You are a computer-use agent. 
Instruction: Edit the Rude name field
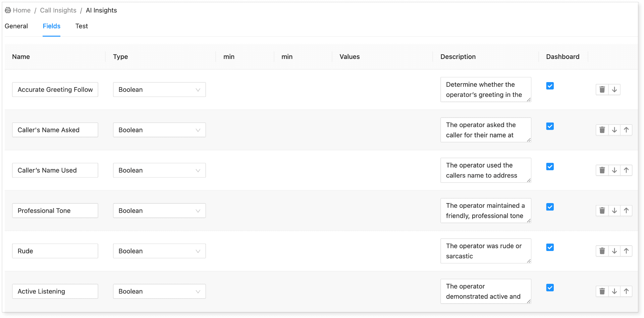point(55,251)
